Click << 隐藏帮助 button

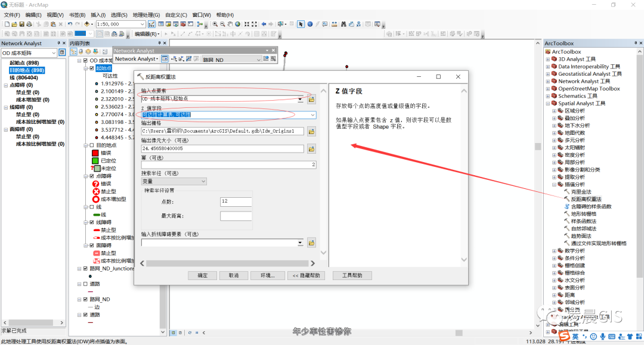pos(306,276)
